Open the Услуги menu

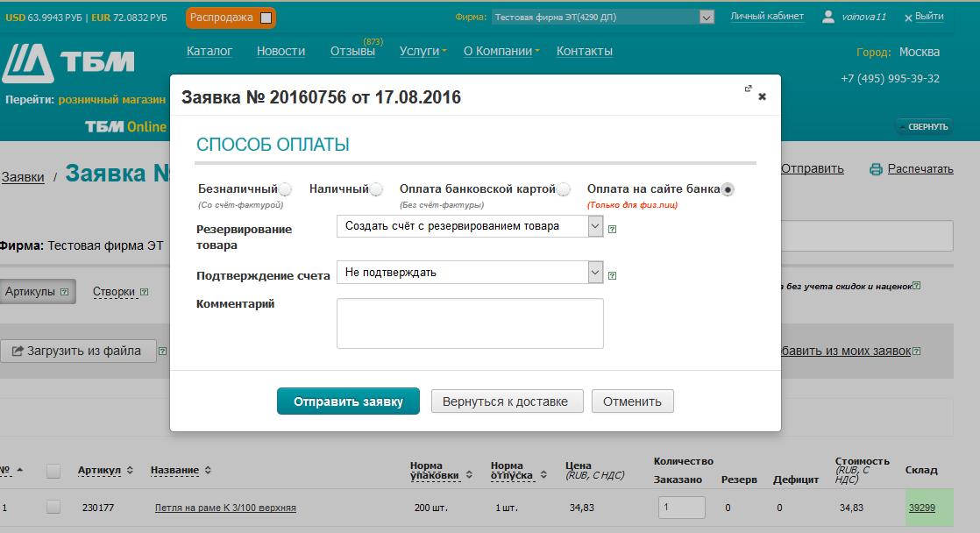pos(422,51)
